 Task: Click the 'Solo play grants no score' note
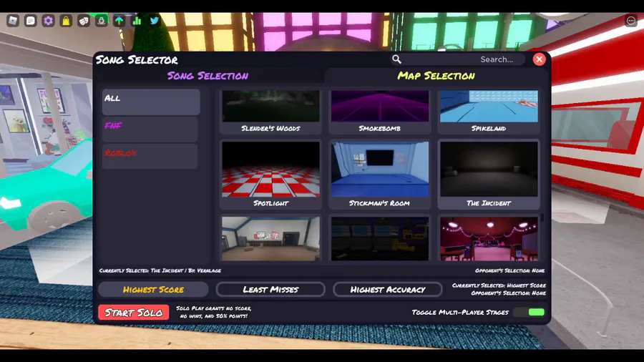click(x=213, y=312)
